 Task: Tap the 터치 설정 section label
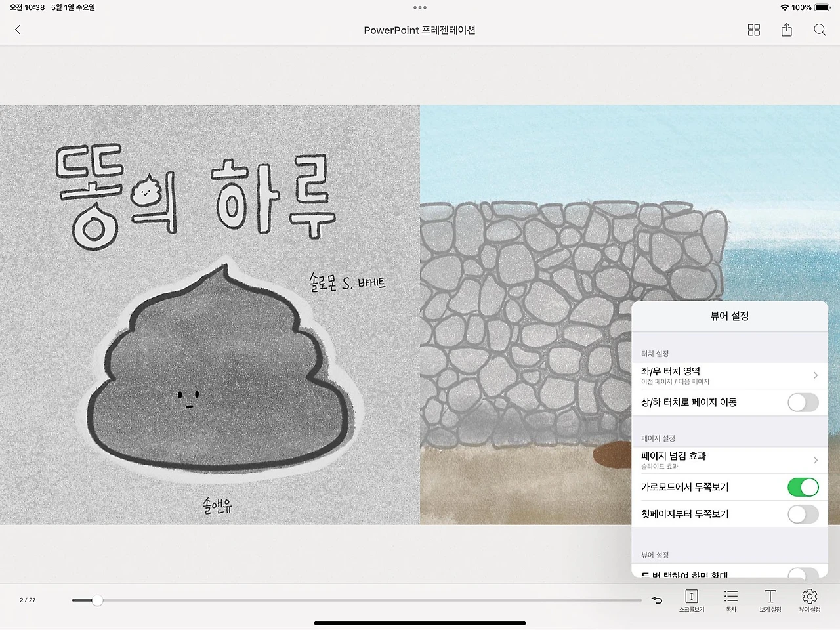point(655,354)
